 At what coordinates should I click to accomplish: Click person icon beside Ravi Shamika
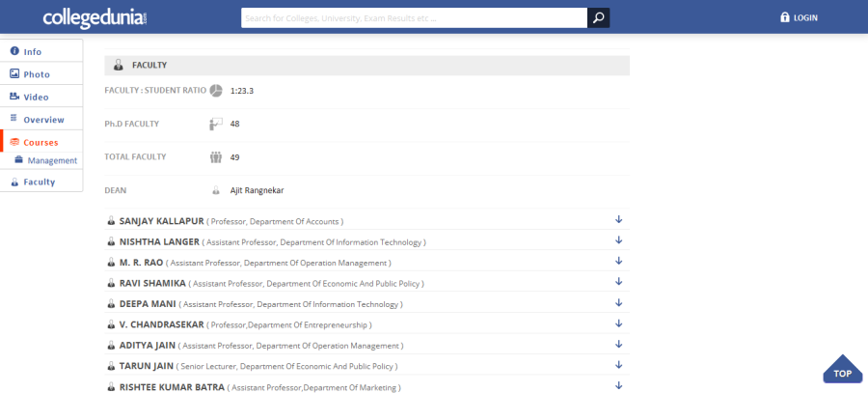tap(111, 283)
